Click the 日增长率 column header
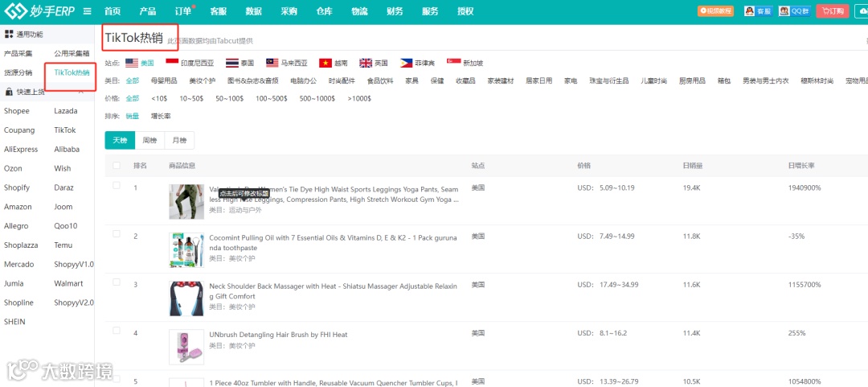Viewport: 868px width, 387px height. coord(801,166)
